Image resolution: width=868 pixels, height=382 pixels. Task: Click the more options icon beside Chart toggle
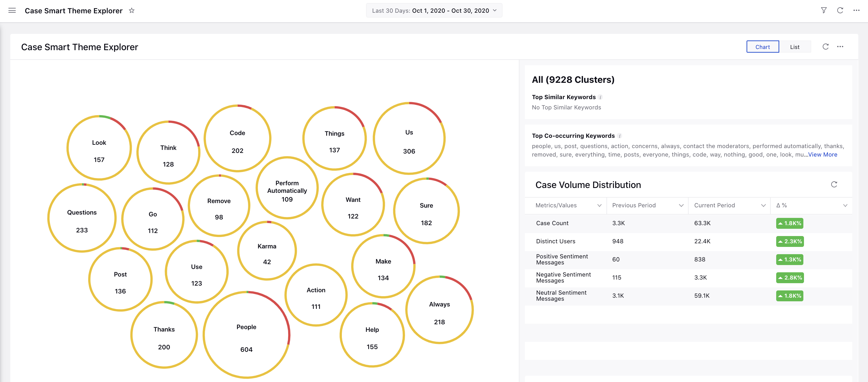click(840, 47)
